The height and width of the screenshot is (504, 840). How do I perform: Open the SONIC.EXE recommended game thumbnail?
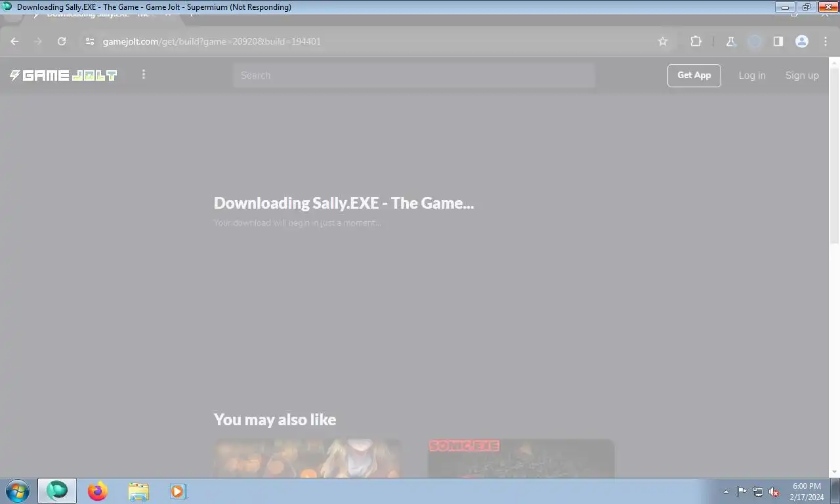pos(521,458)
